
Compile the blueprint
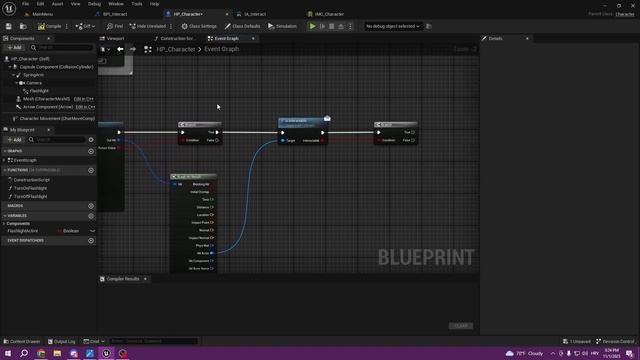(49, 26)
